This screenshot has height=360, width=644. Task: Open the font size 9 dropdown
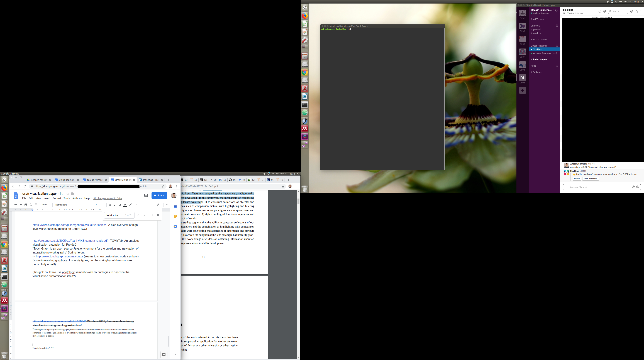100,205
